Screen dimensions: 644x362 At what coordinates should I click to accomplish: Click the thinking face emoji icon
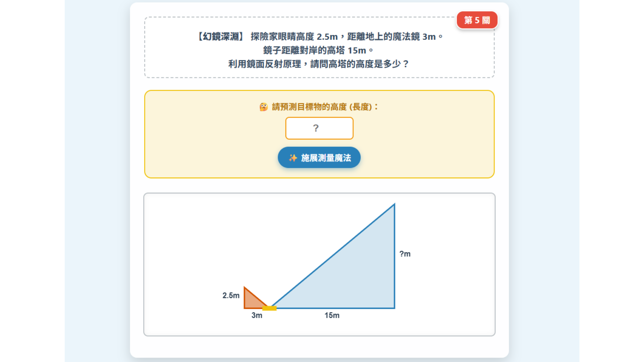tap(264, 107)
